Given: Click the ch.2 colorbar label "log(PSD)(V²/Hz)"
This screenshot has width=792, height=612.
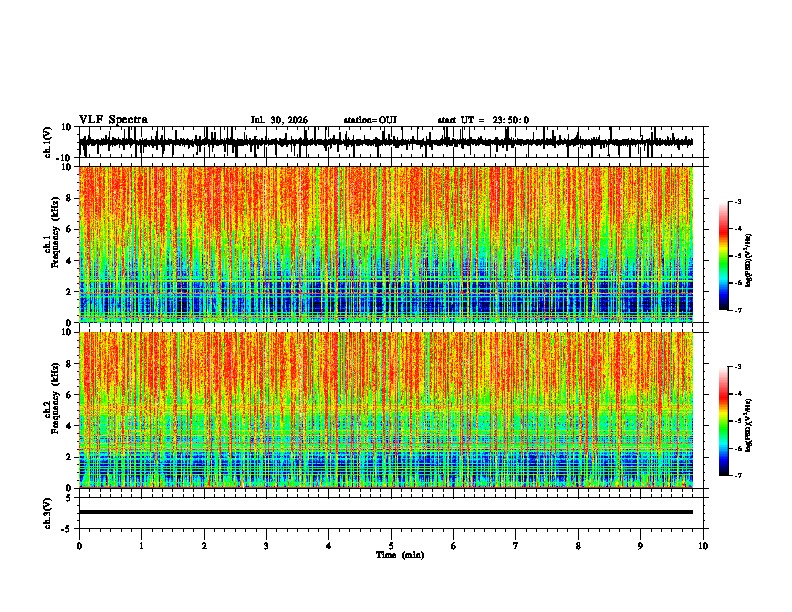Looking at the screenshot, I should (x=749, y=426).
